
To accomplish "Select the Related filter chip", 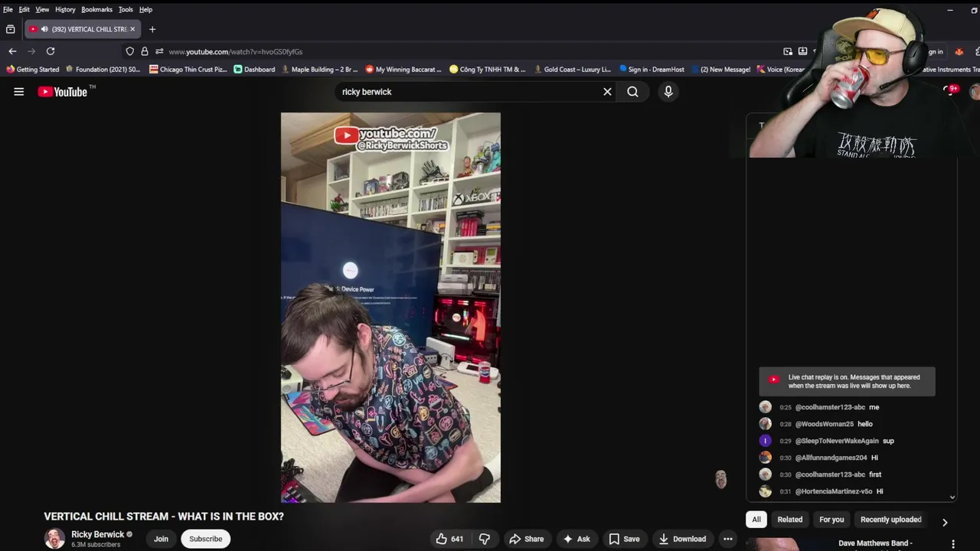I will (x=790, y=520).
